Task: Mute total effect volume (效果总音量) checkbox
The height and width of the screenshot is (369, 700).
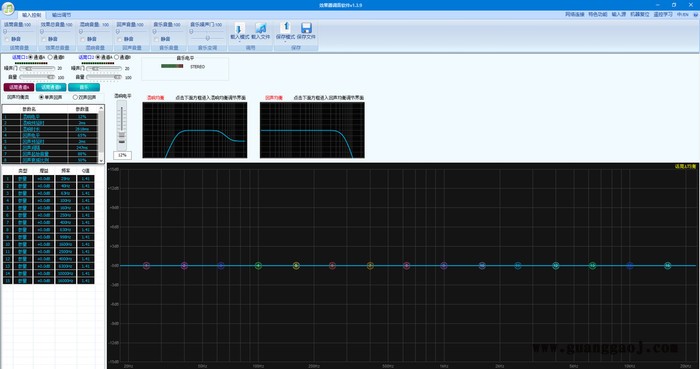Action: 44,39
